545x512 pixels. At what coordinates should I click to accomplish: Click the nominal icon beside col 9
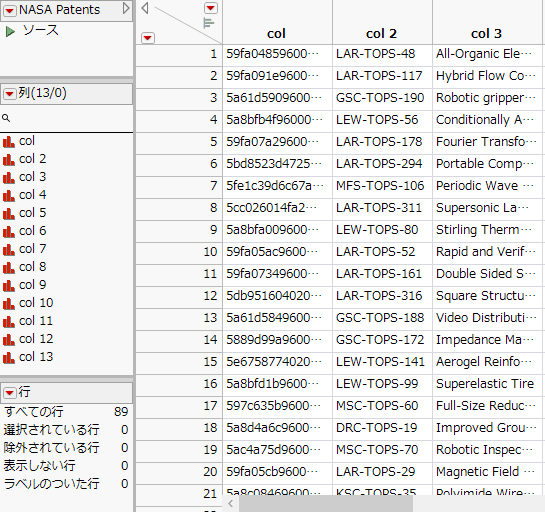coord(9,286)
